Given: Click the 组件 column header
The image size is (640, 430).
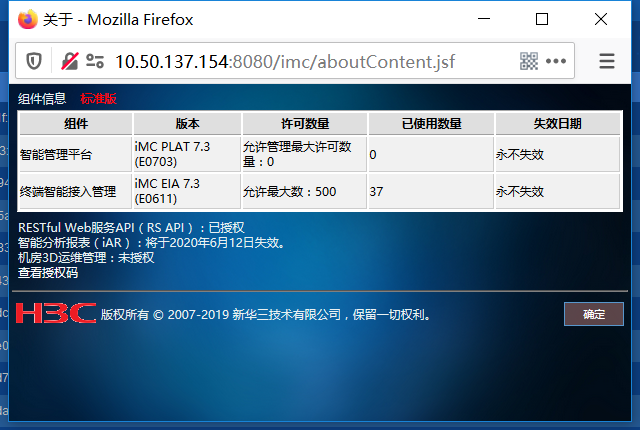Looking at the screenshot, I should click(76, 124).
